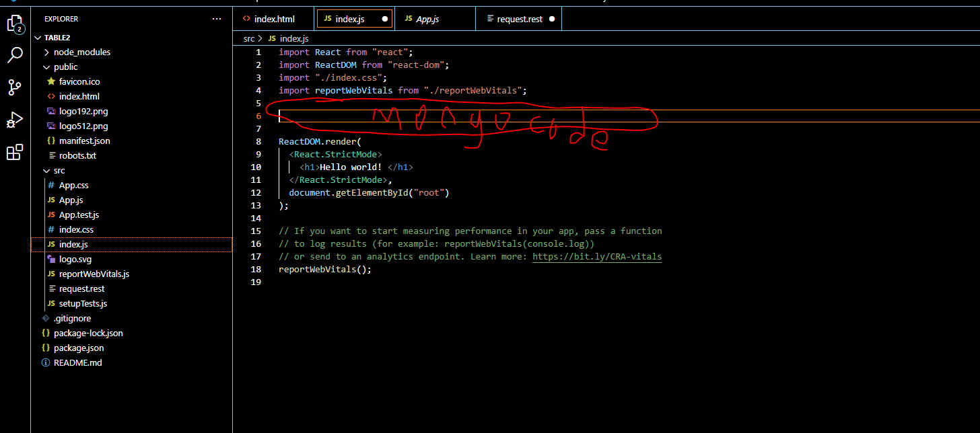
Task: Click the unsaved dot on request.rest tab
Action: click(x=552, y=19)
